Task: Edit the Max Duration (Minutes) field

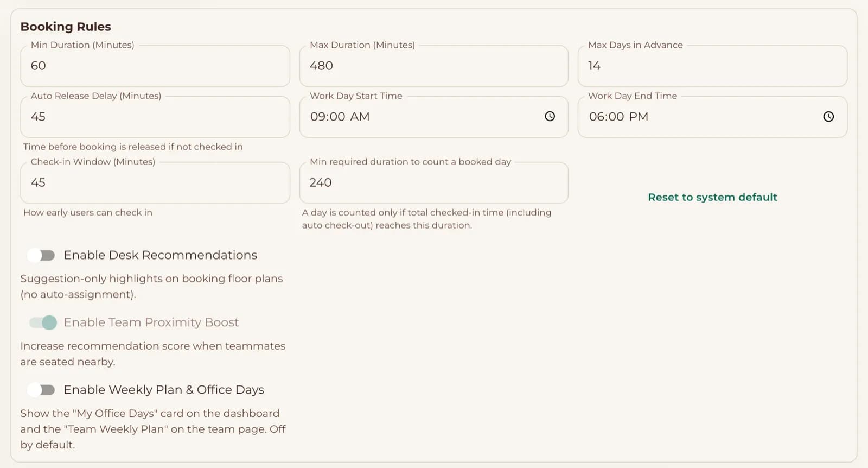Action: coord(434,66)
